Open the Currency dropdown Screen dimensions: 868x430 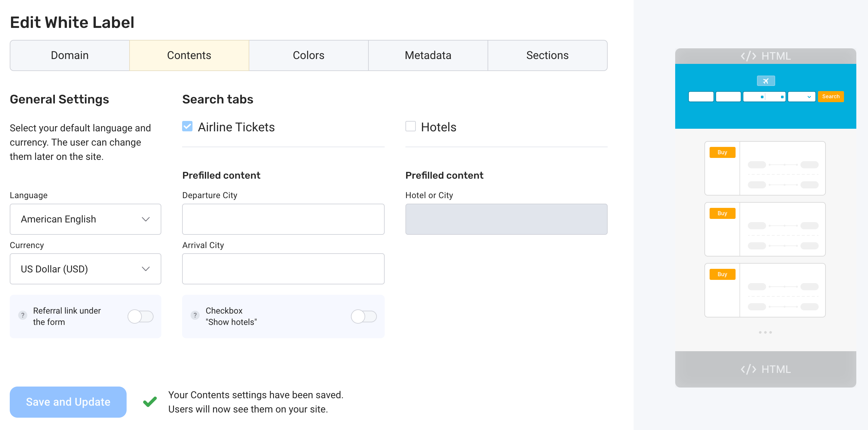tap(86, 269)
